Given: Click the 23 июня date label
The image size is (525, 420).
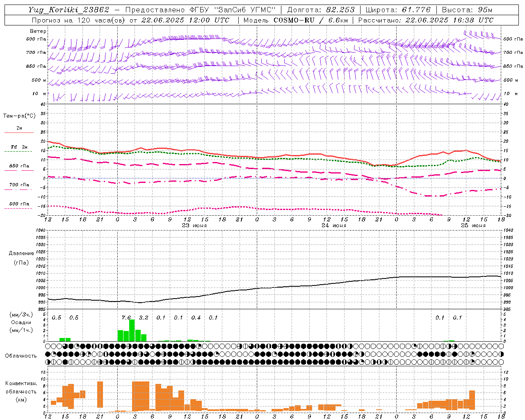Looking at the screenshot, I should [x=194, y=226].
